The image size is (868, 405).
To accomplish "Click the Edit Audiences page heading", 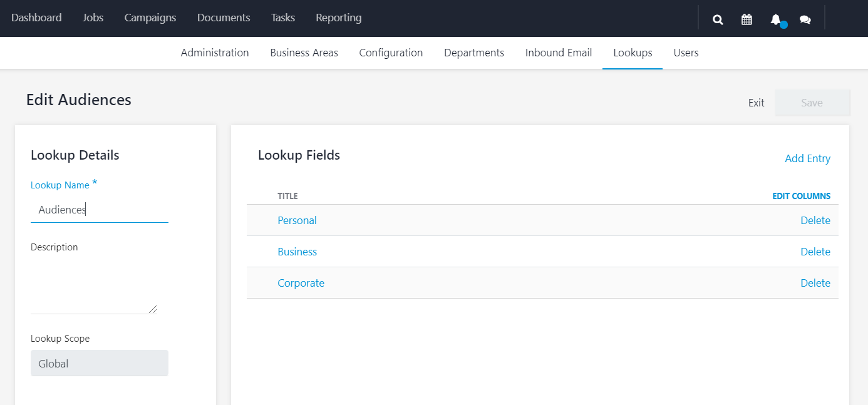I will click(x=79, y=100).
